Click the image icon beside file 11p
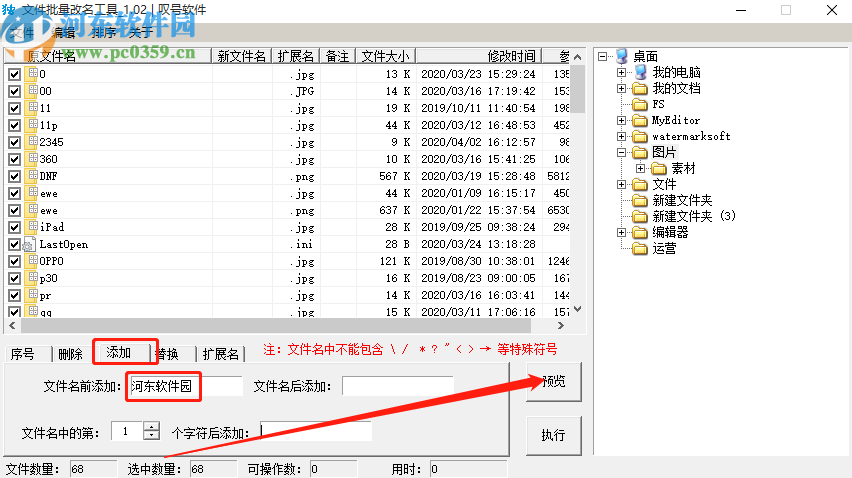This screenshot has width=852, height=478. click(32, 124)
